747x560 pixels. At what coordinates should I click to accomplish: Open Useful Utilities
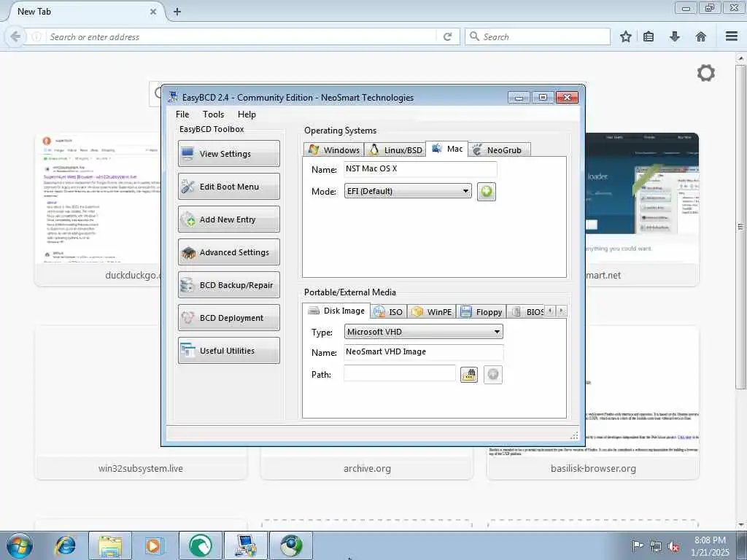tap(228, 351)
